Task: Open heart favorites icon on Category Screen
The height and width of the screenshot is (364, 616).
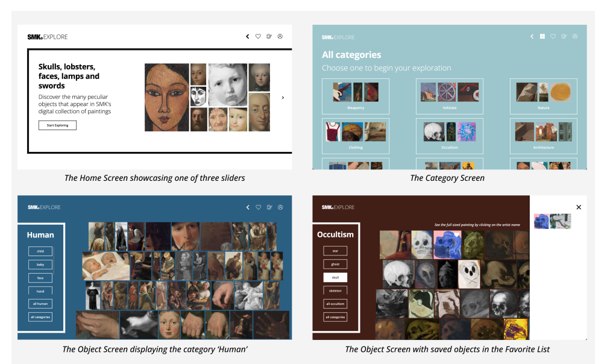Action: coord(553,36)
